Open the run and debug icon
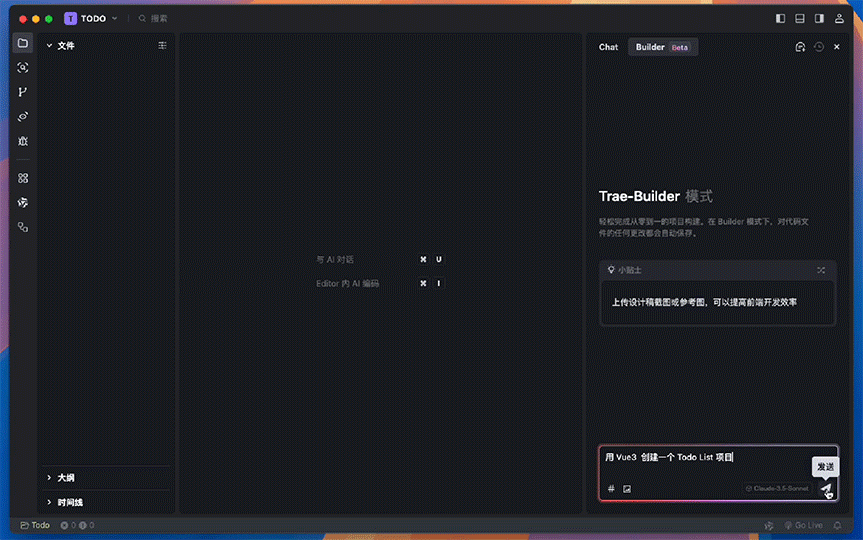This screenshot has width=863, height=540. (x=23, y=117)
